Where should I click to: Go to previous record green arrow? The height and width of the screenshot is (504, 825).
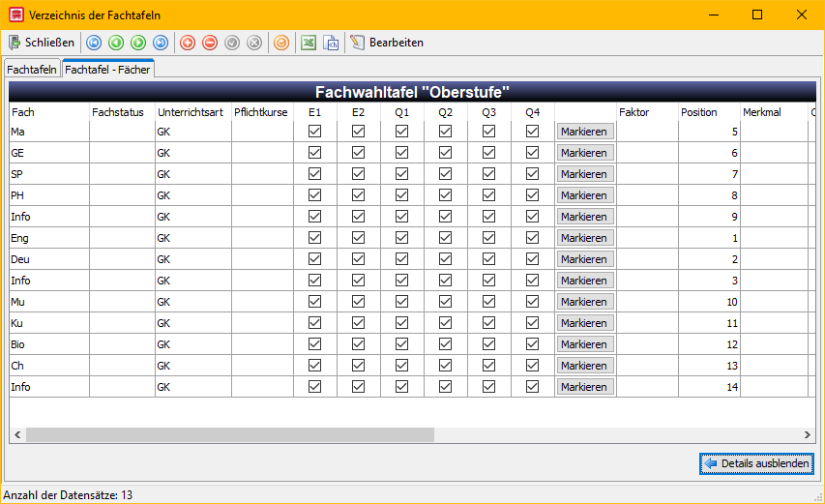click(116, 43)
